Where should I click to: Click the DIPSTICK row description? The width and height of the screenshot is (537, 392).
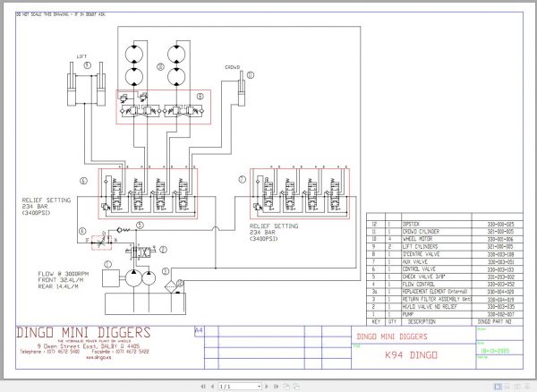[x=411, y=225]
